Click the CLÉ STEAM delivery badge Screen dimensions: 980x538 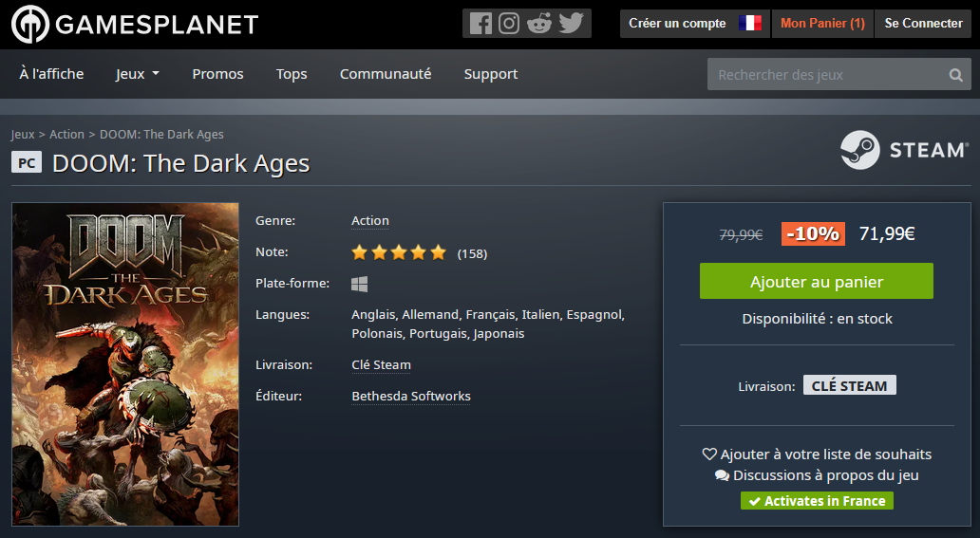click(849, 385)
